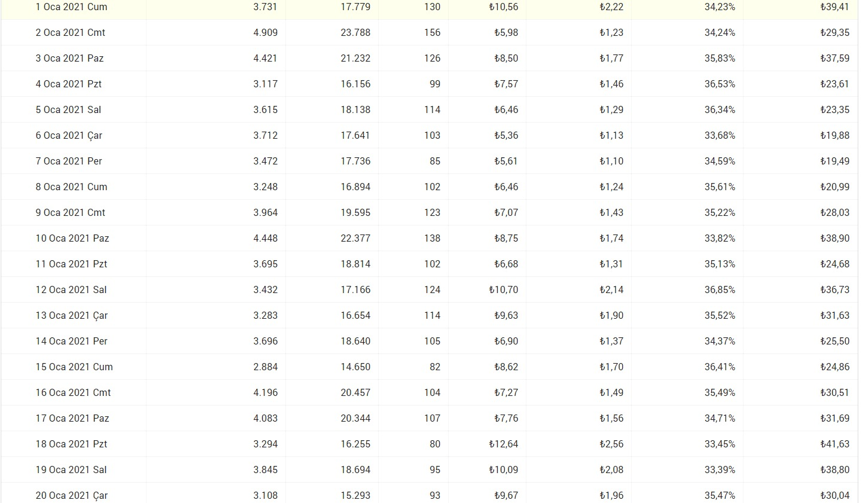
Task: Click the 16 Oca 2021 Cmt date cell
Action: click(73, 392)
